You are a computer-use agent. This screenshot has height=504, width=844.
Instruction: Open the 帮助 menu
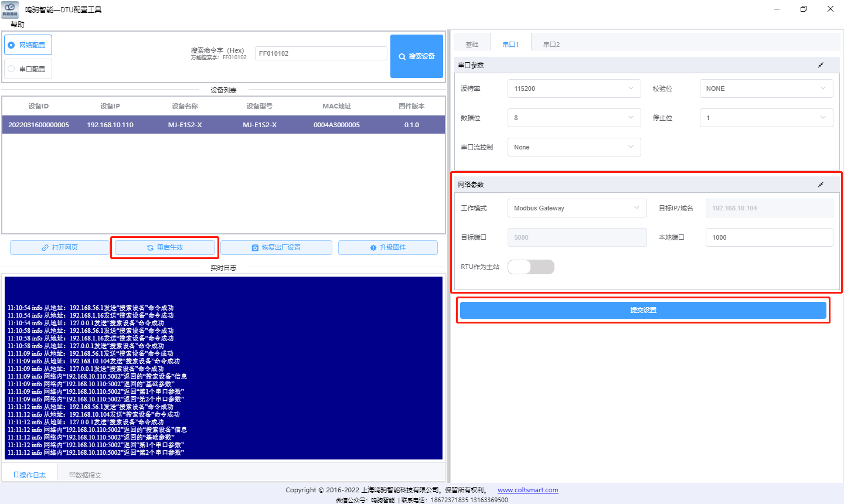[18, 25]
